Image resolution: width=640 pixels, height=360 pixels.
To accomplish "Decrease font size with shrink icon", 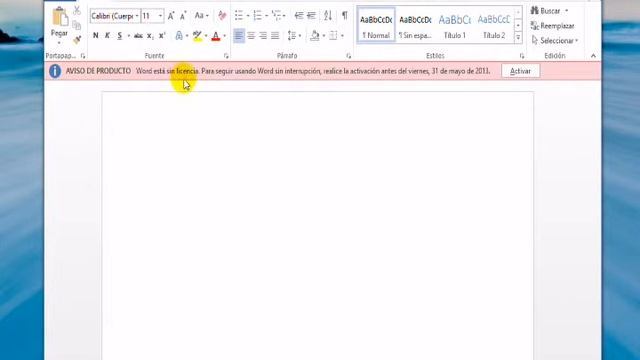I will click(183, 16).
